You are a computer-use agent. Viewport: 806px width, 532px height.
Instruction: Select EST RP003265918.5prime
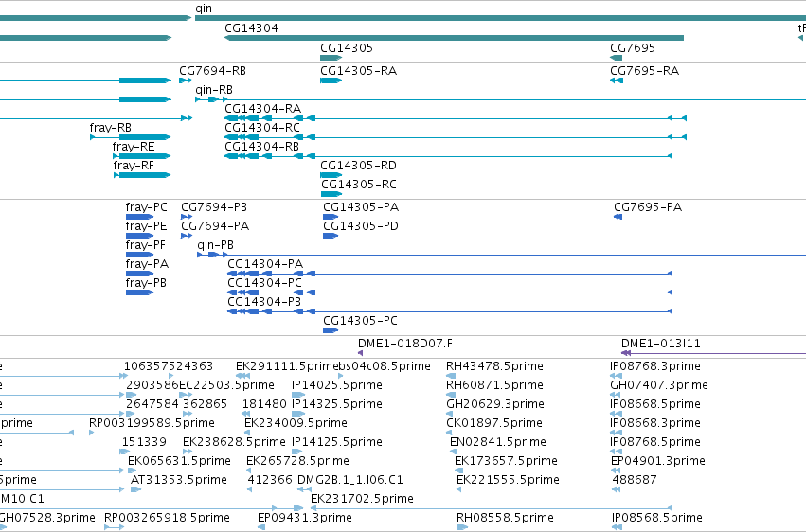pos(167,518)
